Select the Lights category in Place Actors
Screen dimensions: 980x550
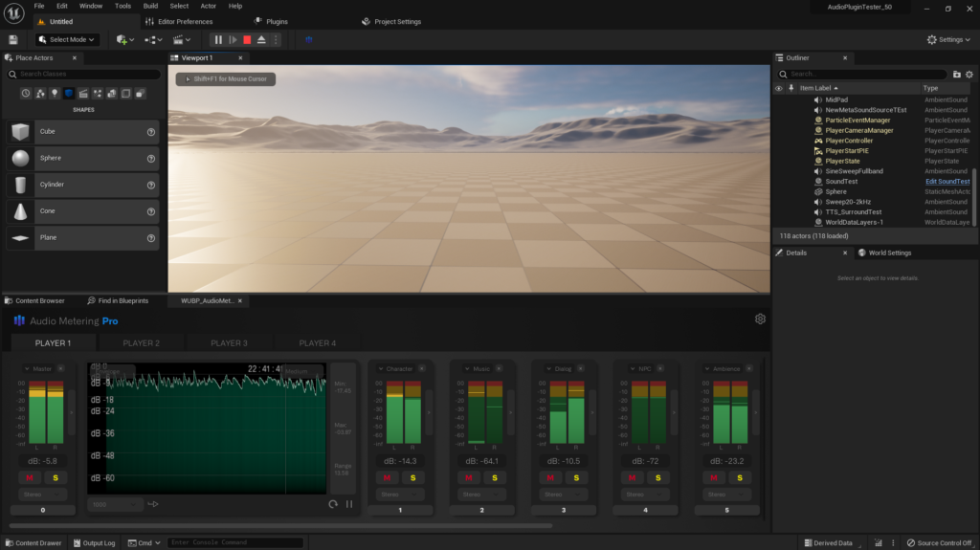55,93
